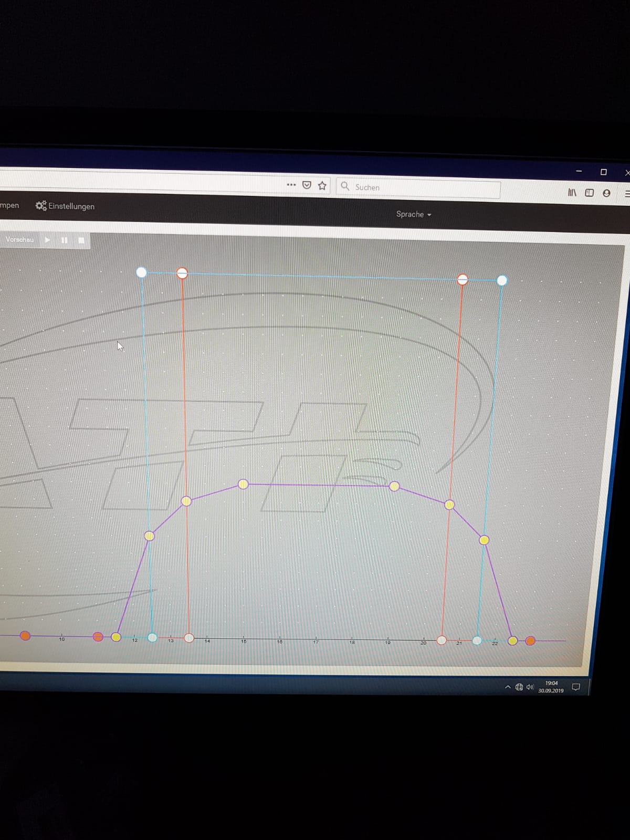Select top-right white node of blue curve
The image size is (630, 840).
point(502,280)
